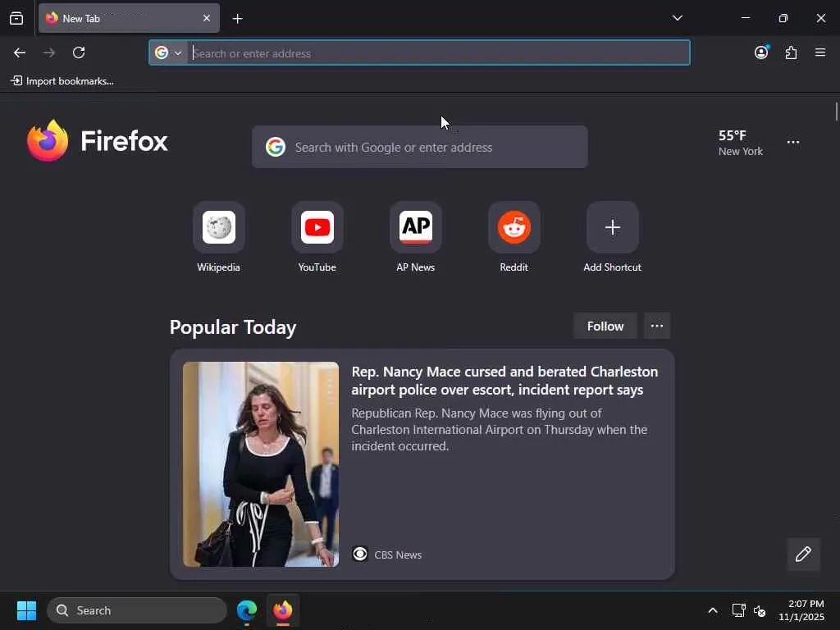Click the page vertical scrollbar
Image resolution: width=840 pixels, height=630 pixels.
[x=836, y=111]
